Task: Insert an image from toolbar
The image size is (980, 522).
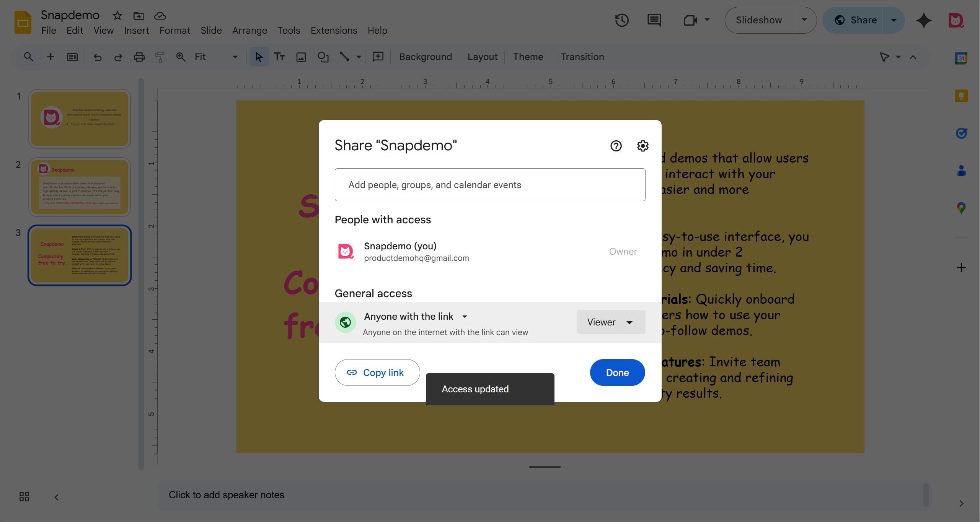Action: (x=301, y=57)
